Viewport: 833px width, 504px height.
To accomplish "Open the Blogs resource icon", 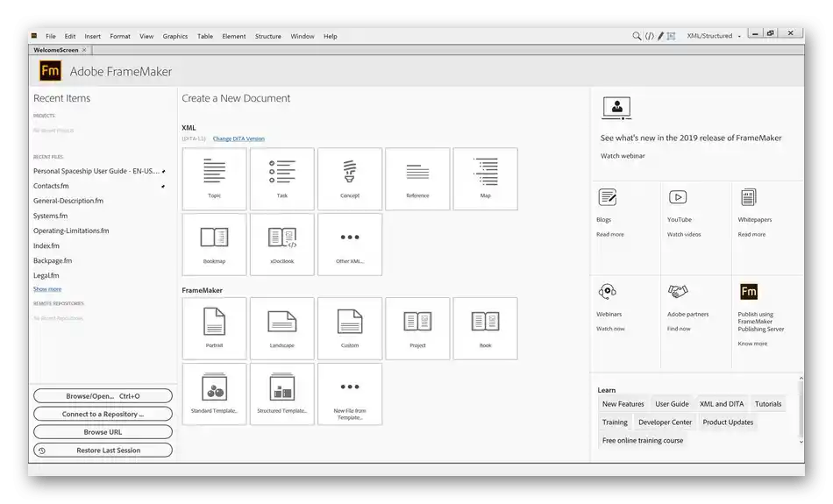I will coord(608,197).
